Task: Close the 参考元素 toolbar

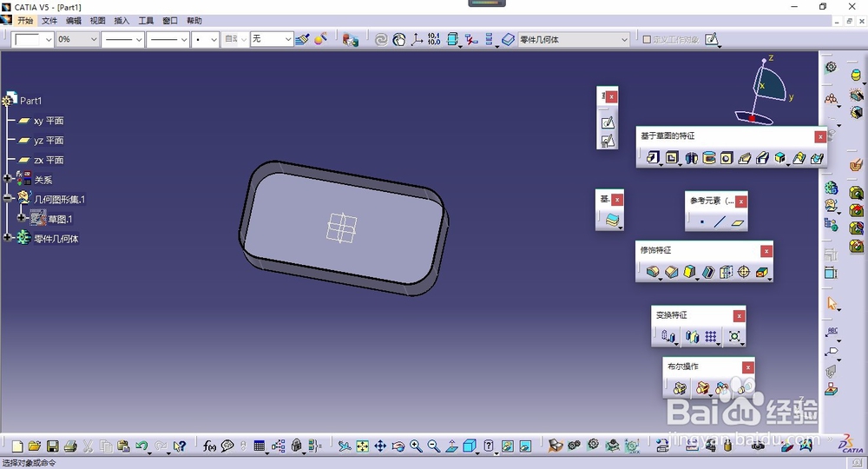Action: tap(741, 202)
